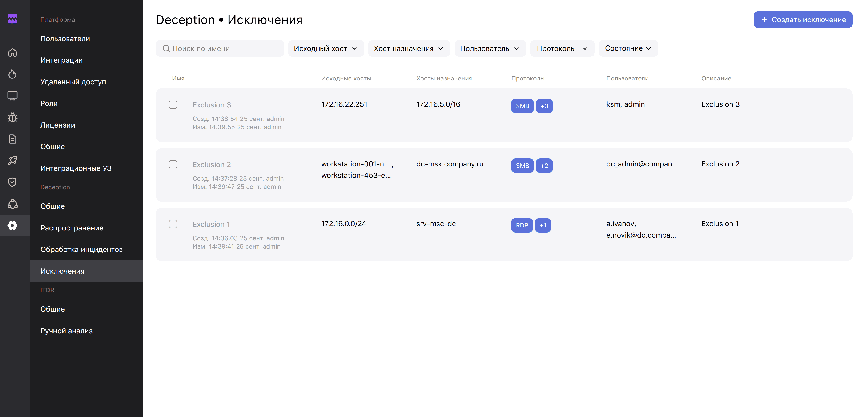Screen dimensions: 868x417
Task: Click users ksm, admin cell
Action: pyautogui.click(x=625, y=104)
